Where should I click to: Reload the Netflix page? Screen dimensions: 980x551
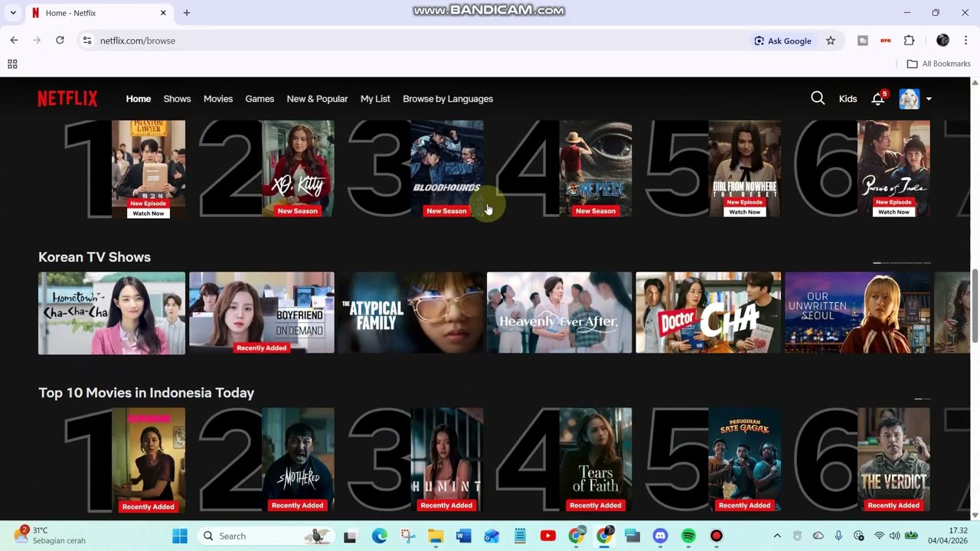[x=60, y=41]
